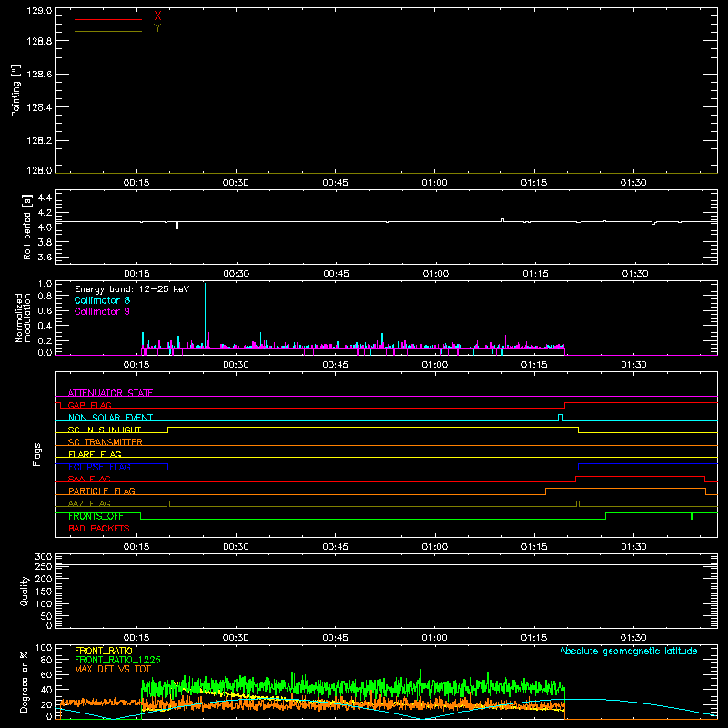The height and width of the screenshot is (728, 728).
Task: Click the X legend label
Action: tap(157, 16)
